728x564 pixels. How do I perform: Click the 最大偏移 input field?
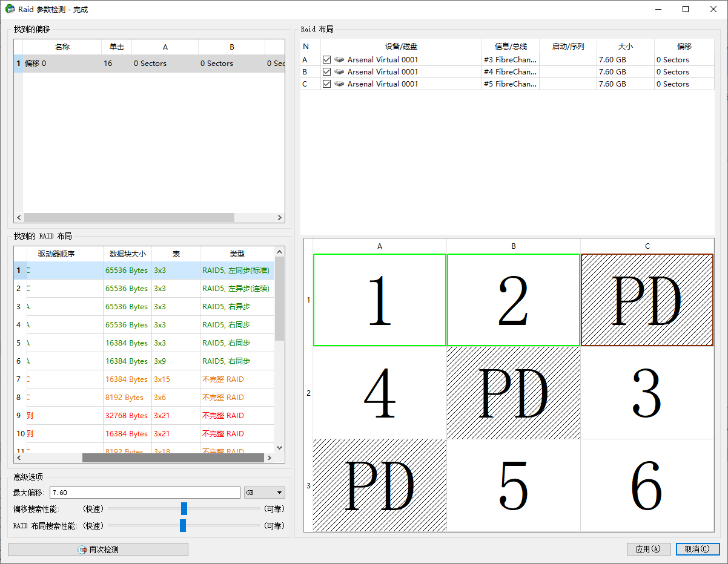click(x=145, y=493)
